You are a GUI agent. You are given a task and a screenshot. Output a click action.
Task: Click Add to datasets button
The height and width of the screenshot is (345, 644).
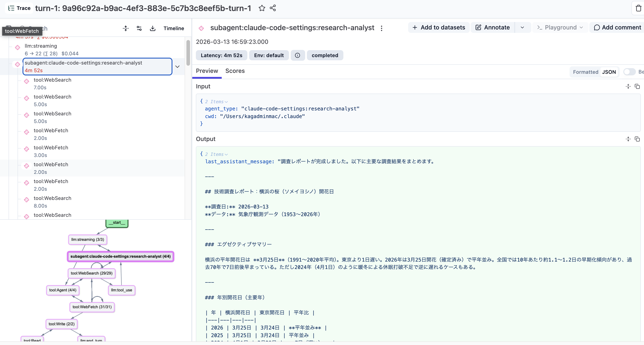point(439,27)
